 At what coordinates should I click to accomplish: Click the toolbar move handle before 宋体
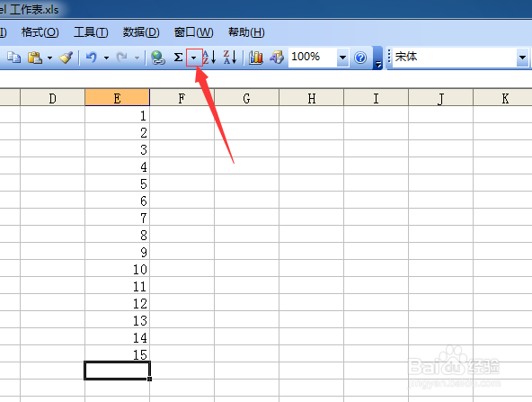click(x=389, y=57)
